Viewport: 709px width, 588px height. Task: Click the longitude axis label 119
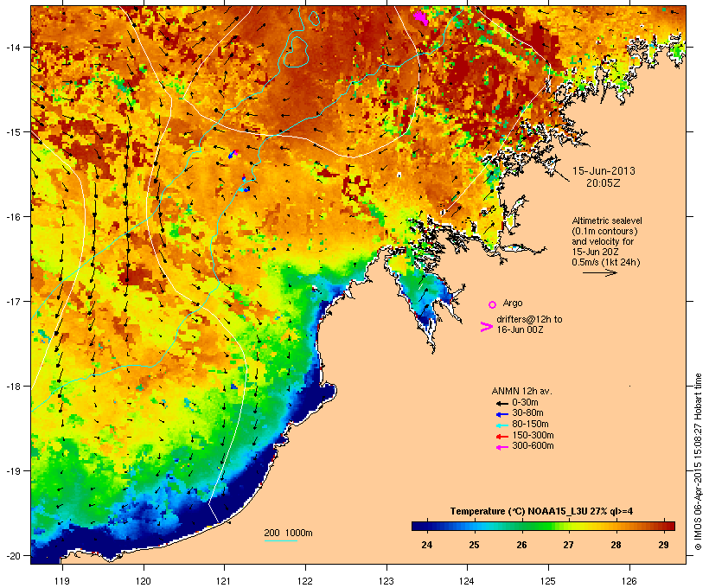coord(62,581)
